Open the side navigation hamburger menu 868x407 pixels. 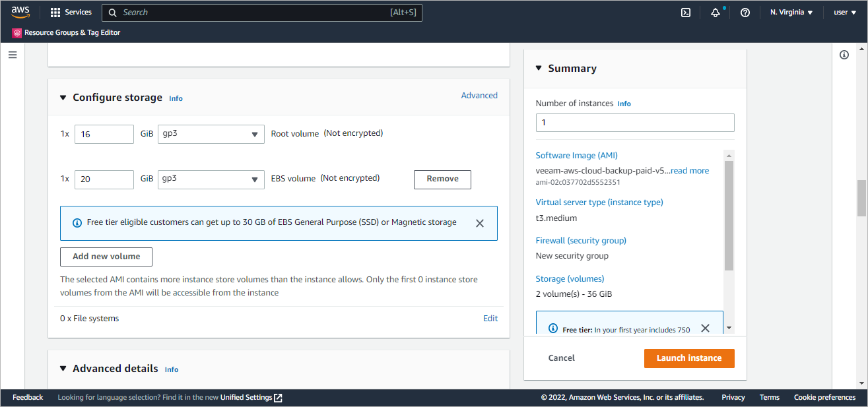click(13, 55)
